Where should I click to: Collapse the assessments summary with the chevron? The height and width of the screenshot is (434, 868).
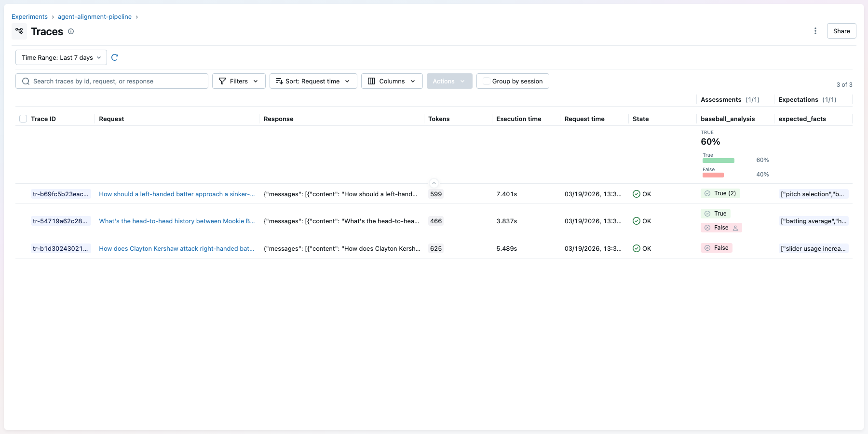(x=434, y=183)
